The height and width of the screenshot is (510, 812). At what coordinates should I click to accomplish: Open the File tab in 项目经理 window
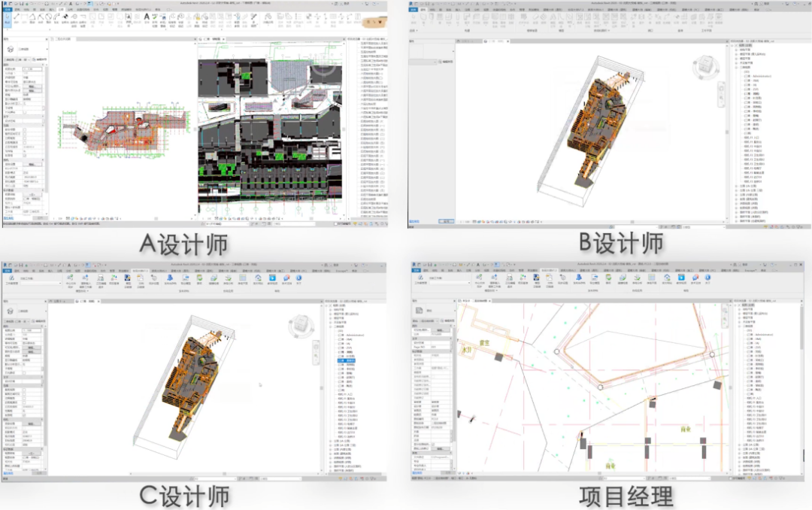(x=417, y=271)
